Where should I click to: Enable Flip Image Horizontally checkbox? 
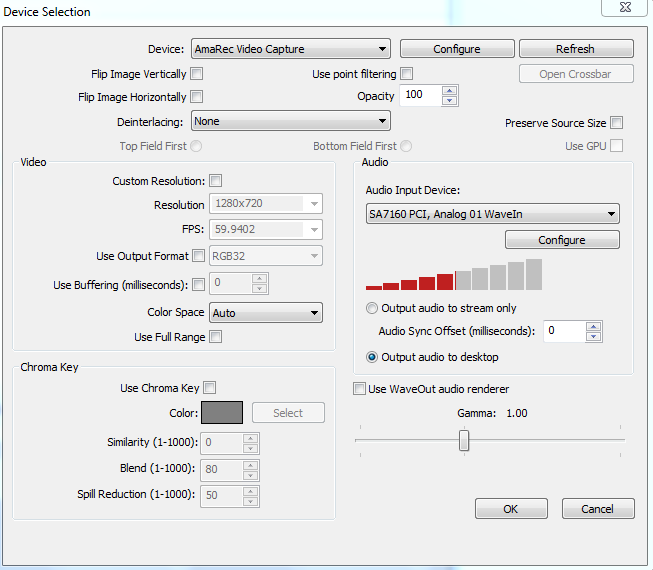(197, 97)
